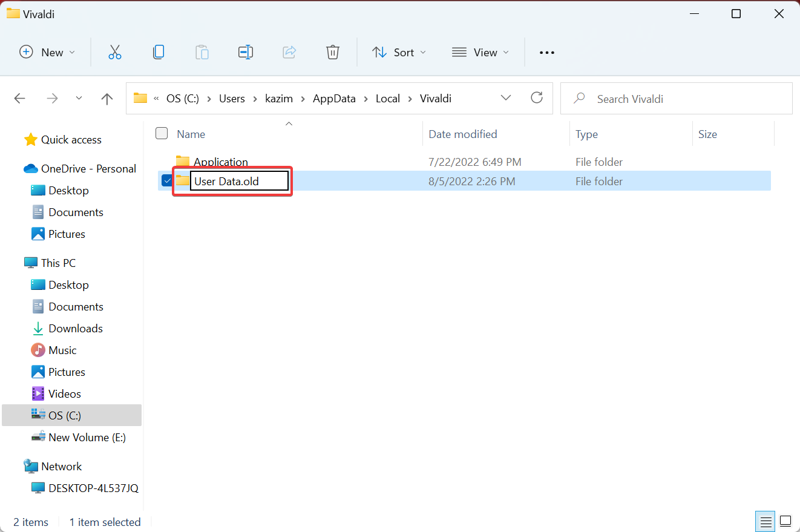Click the 7/22/2022 6:49 PM date cell
The height and width of the screenshot is (532, 800).
point(475,162)
